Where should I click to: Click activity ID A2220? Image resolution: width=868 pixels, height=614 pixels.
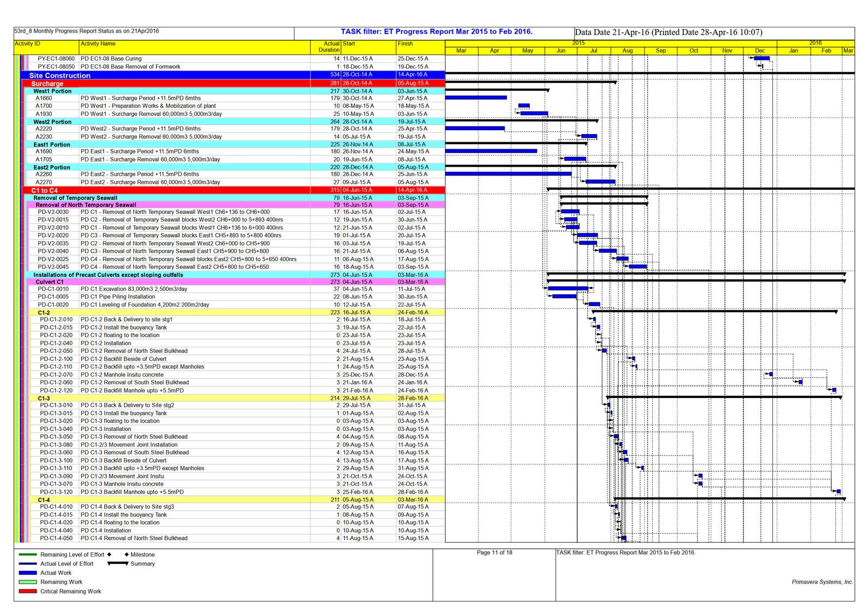pyautogui.click(x=44, y=129)
